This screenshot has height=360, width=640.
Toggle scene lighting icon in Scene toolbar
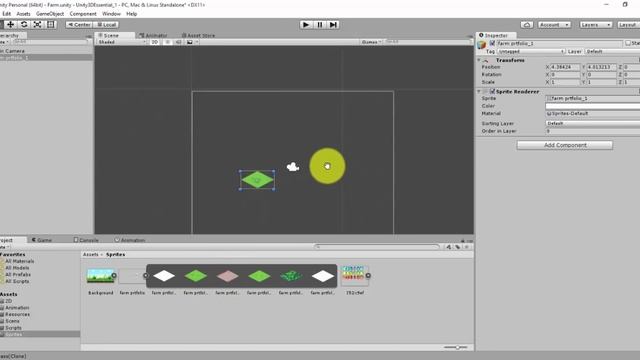coord(167,42)
